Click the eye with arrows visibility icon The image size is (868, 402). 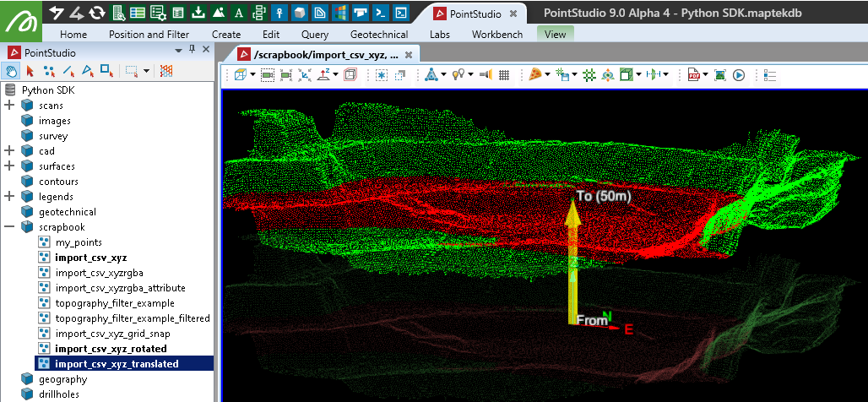[608, 75]
